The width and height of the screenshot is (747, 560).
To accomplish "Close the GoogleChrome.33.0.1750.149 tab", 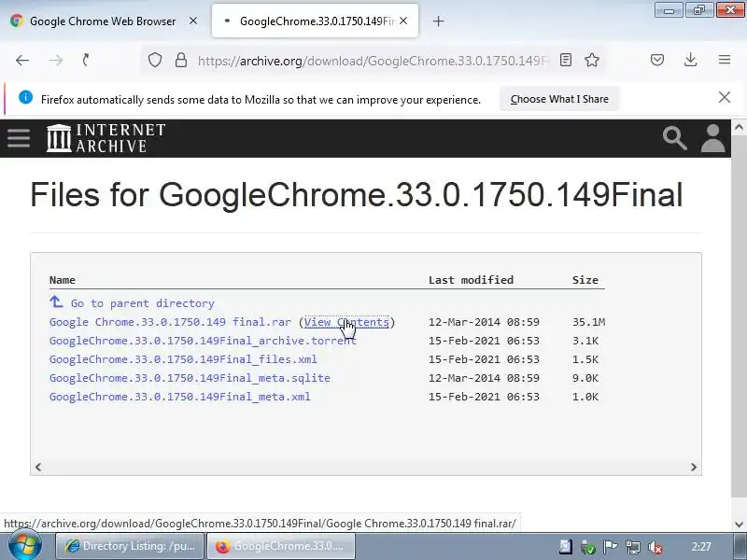I will click(x=403, y=21).
